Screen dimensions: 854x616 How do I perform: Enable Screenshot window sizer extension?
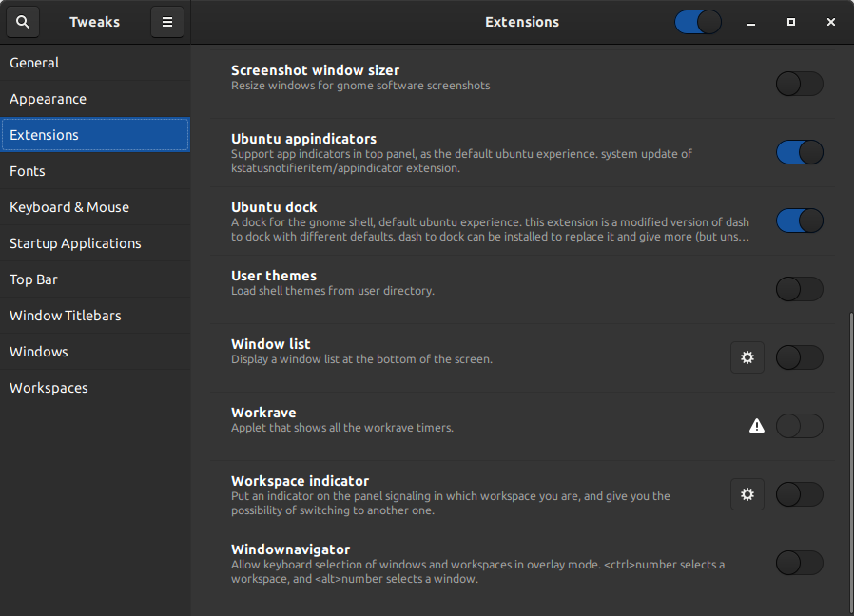point(799,84)
